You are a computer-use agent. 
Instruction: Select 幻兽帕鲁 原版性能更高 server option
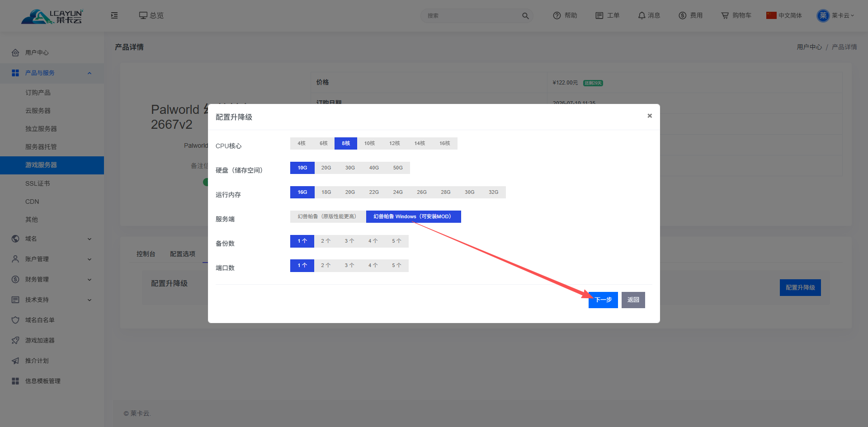(328, 216)
